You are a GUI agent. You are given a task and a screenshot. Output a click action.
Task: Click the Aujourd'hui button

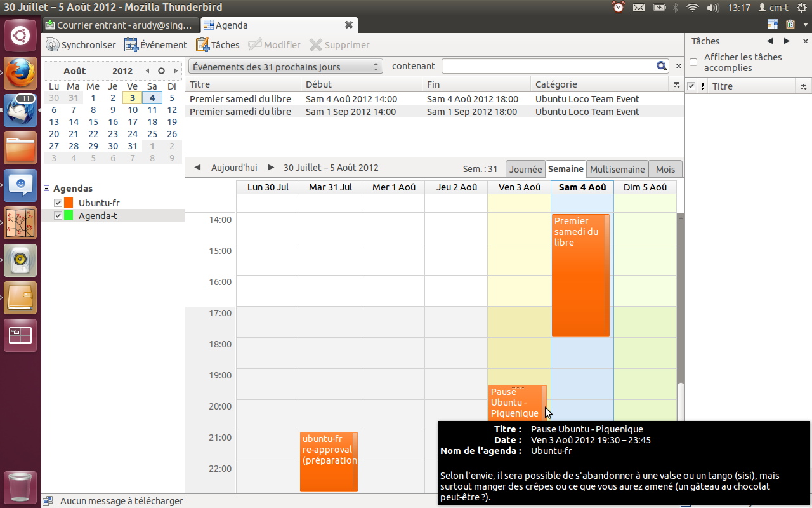(x=234, y=168)
